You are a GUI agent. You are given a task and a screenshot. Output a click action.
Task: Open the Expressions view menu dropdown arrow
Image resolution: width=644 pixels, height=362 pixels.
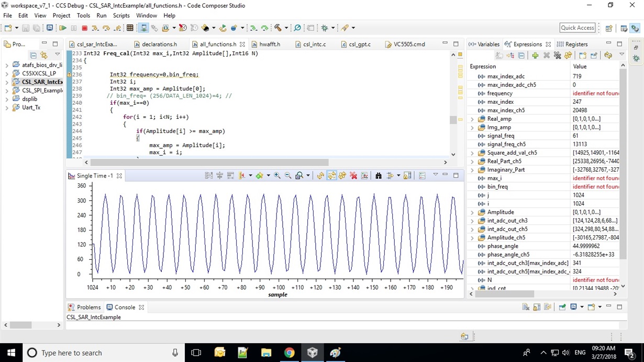coord(621,55)
